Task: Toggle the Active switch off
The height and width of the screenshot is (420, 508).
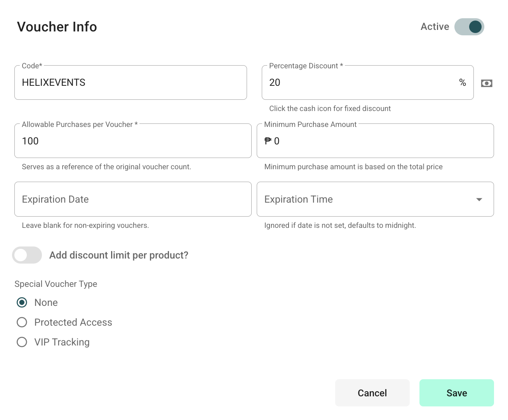Action: (469, 26)
